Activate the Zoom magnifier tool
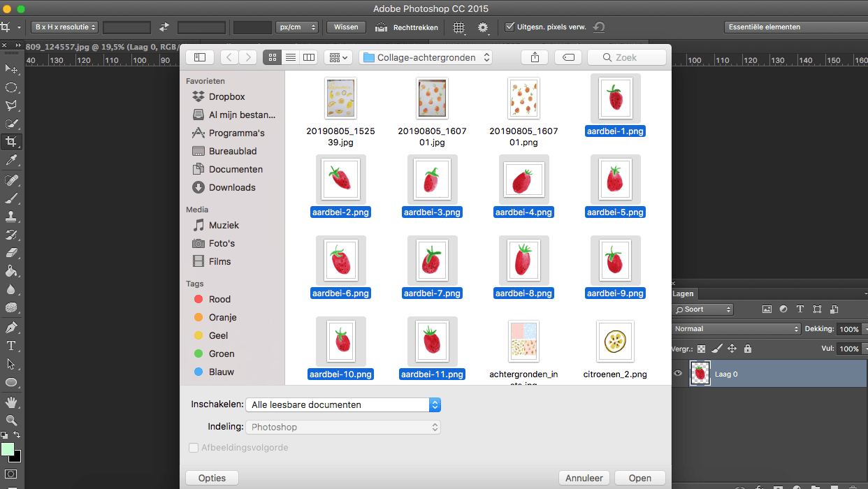868x489 pixels. [11, 420]
